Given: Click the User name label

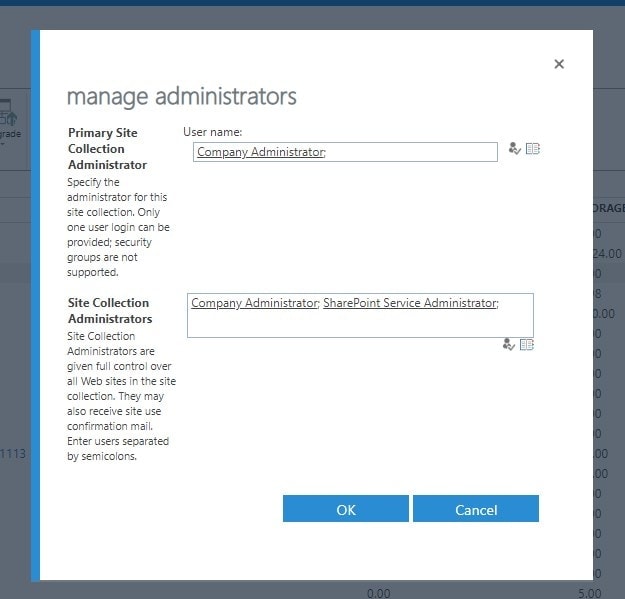Looking at the screenshot, I should coord(213,132).
